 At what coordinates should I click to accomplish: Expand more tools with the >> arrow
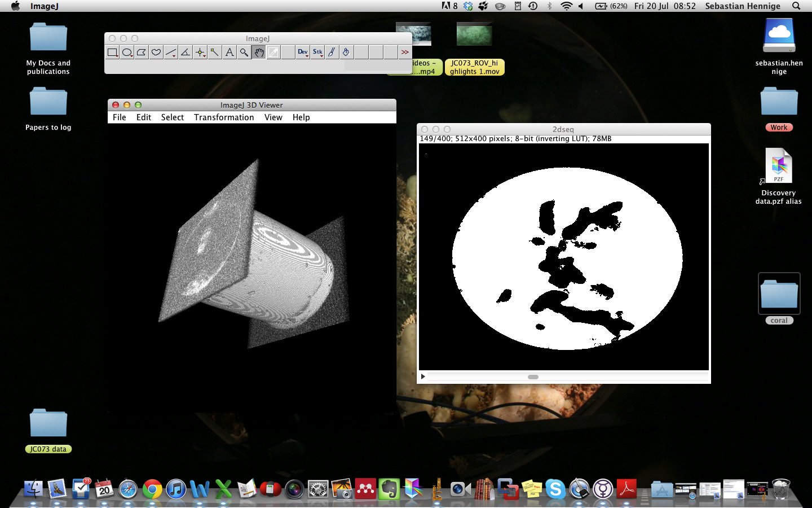click(x=405, y=52)
